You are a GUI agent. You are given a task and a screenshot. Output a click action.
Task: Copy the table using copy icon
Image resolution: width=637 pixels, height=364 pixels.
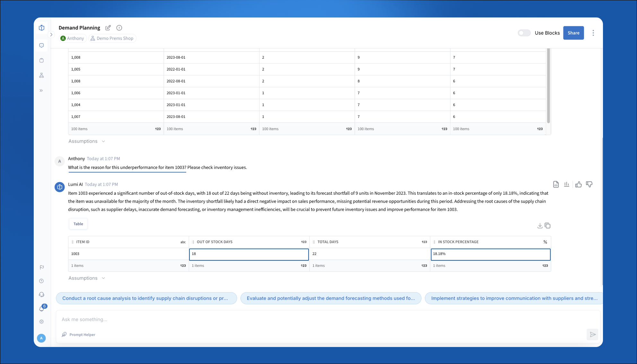[548, 226]
